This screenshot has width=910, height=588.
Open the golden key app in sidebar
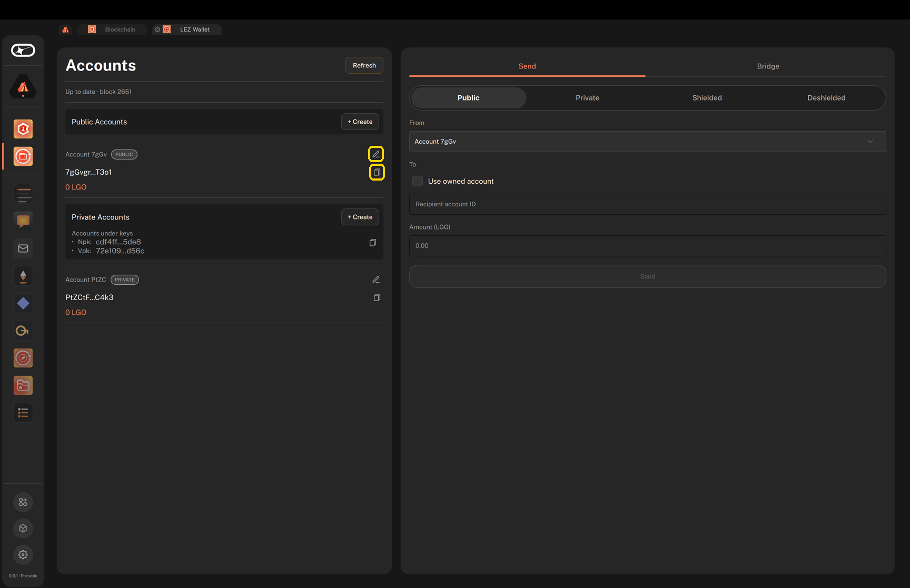click(23, 331)
